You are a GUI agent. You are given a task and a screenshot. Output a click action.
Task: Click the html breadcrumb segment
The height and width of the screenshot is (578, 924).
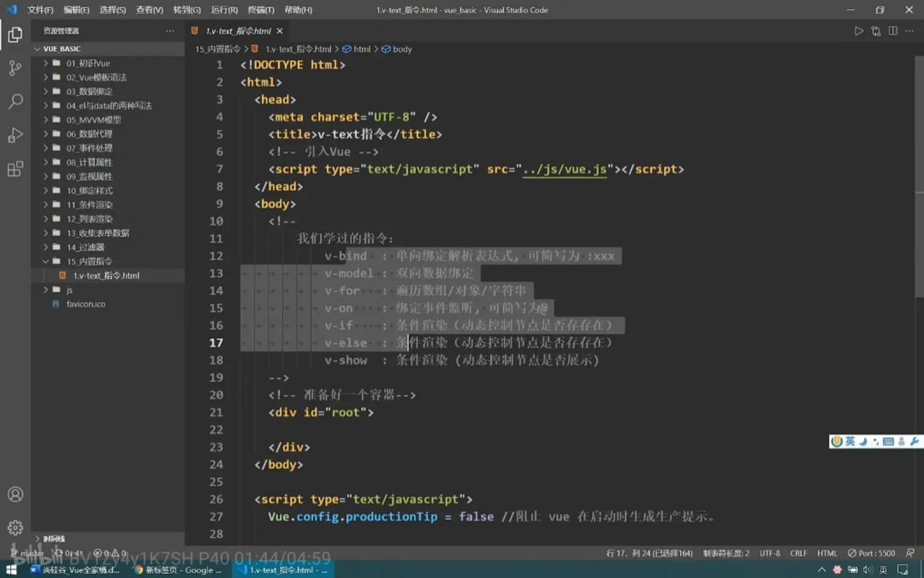tap(357, 49)
